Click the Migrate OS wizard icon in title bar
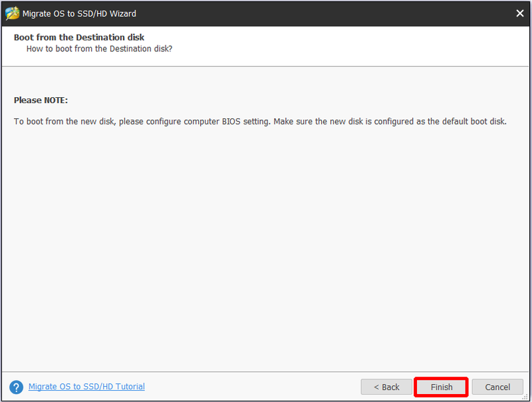The image size is (532, 402). click(12, 13)
